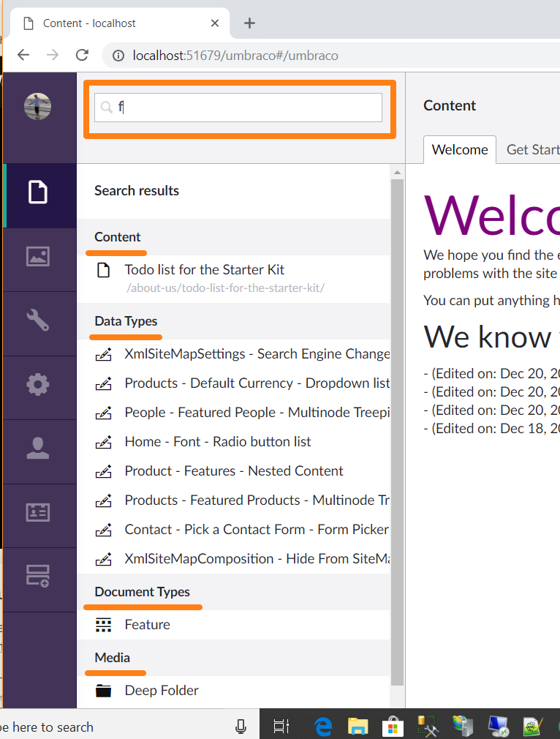
Task: Open the Users section icon
Action: pyautogui.click(x=38, y=449)
